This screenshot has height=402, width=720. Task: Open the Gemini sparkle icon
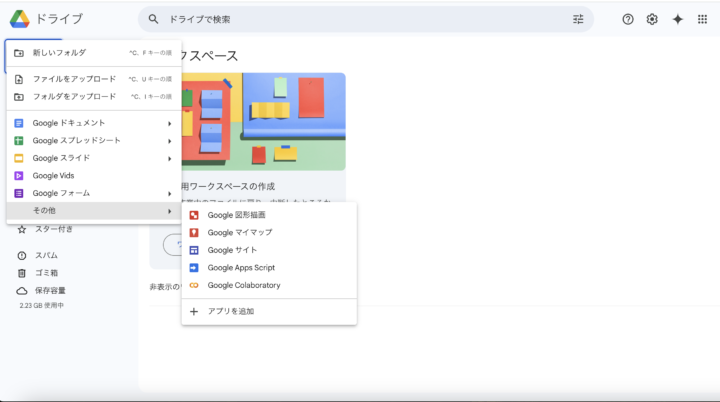(x=678, y=19)
